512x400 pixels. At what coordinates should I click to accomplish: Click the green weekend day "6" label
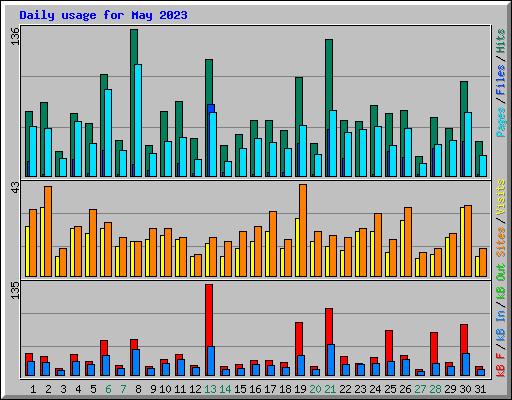(108, 389)
